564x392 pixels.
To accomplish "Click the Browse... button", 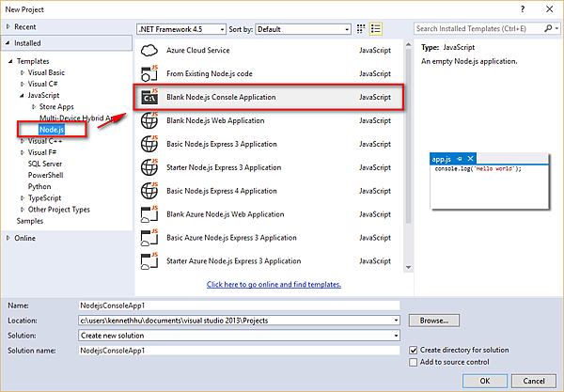I will [x=433, y=321].
